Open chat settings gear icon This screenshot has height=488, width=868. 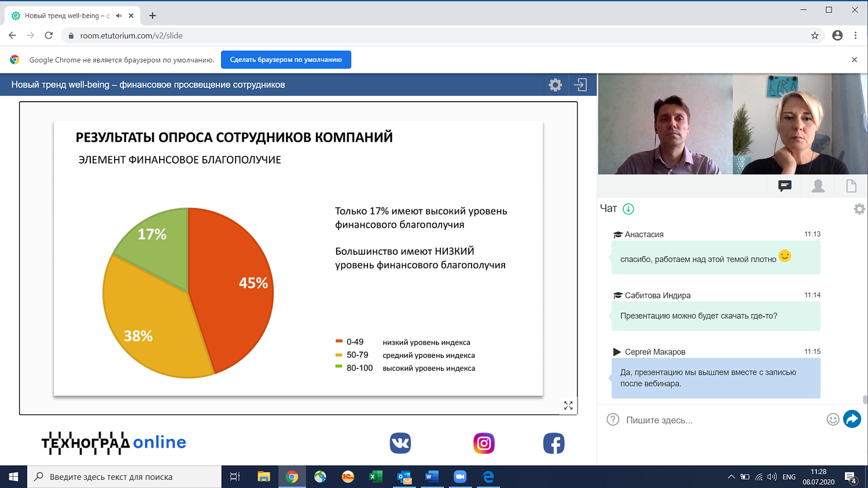(859, 209)
